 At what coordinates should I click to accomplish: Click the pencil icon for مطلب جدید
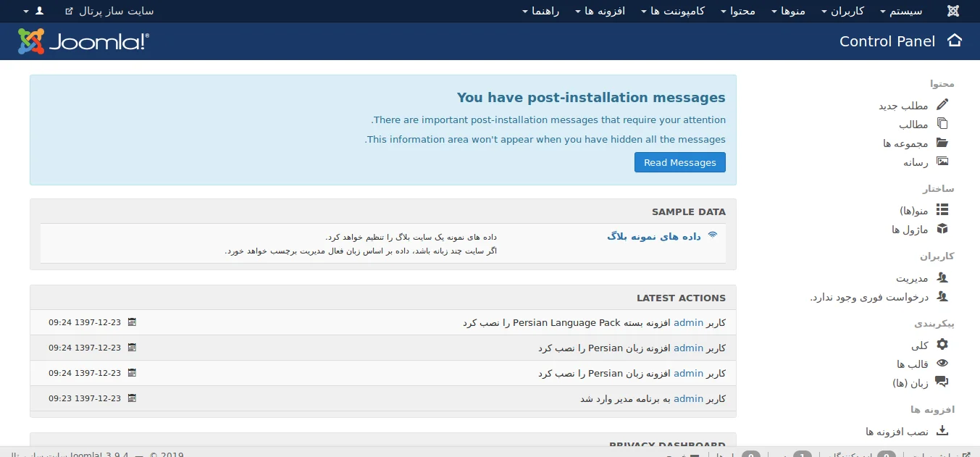(x=942, y=104)
